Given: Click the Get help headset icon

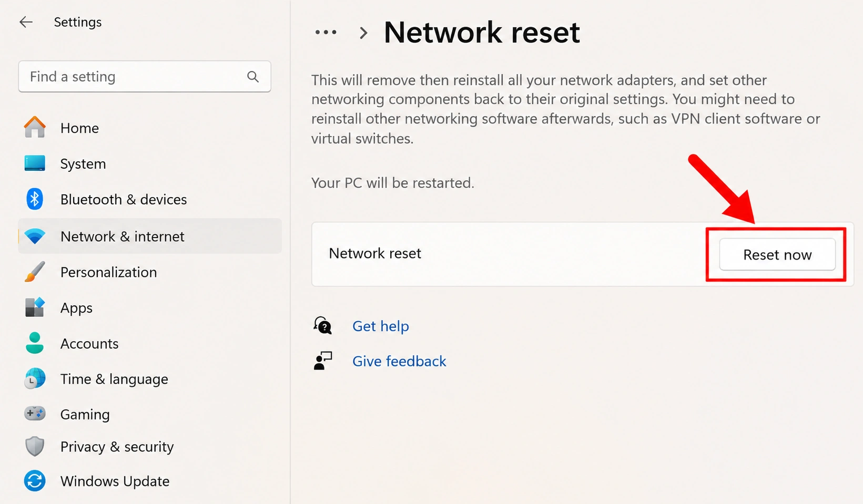Looking at the screenshot, I should [323, 325].
